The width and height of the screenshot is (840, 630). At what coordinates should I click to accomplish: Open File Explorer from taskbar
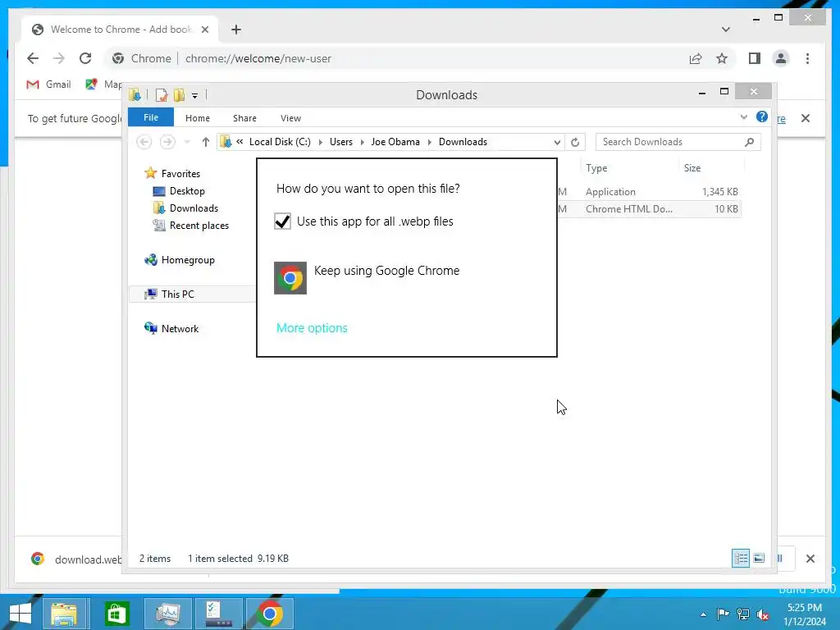click(x=64, y=614)
